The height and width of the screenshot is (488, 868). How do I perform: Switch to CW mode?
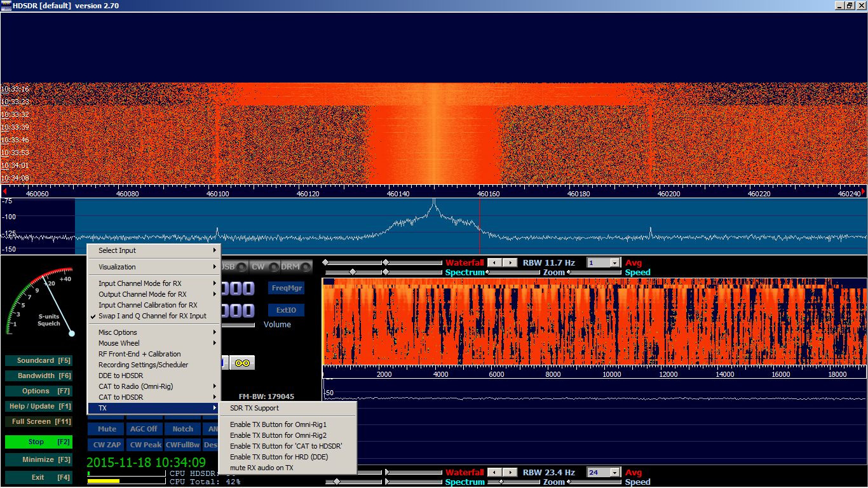click(x=265, y=267)
